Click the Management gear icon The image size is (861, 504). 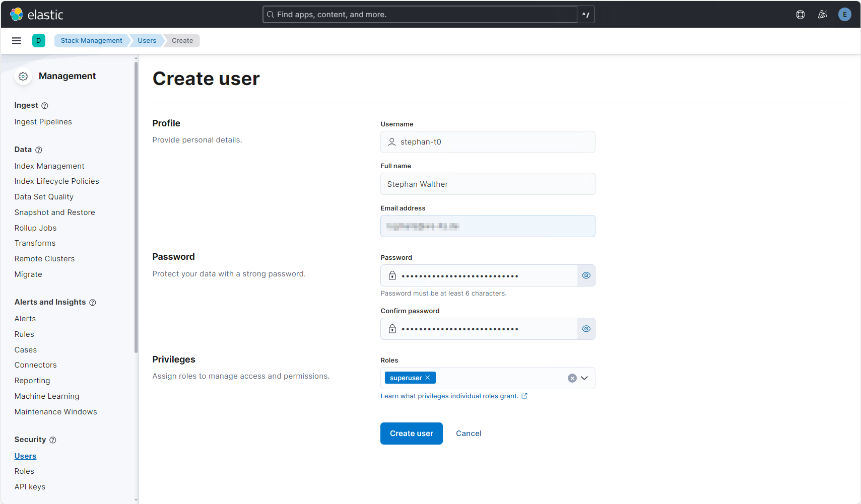click(23, 77)
